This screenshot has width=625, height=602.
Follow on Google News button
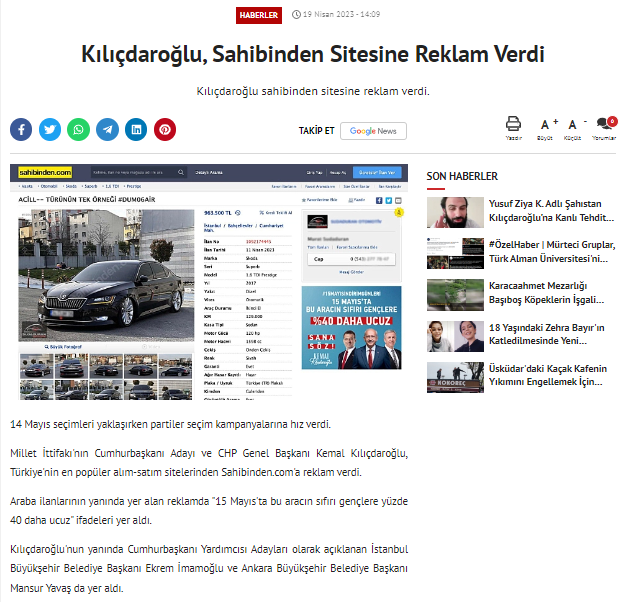point(373,131)
